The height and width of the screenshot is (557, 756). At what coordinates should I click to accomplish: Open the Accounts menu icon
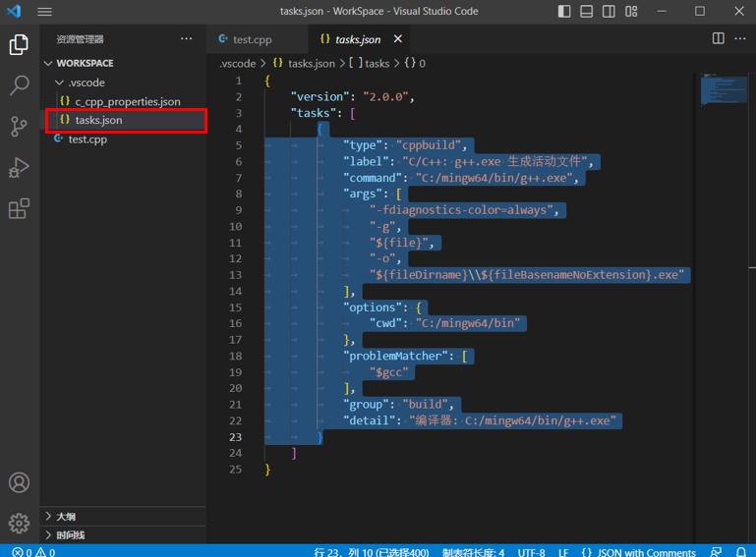[20, 482]
